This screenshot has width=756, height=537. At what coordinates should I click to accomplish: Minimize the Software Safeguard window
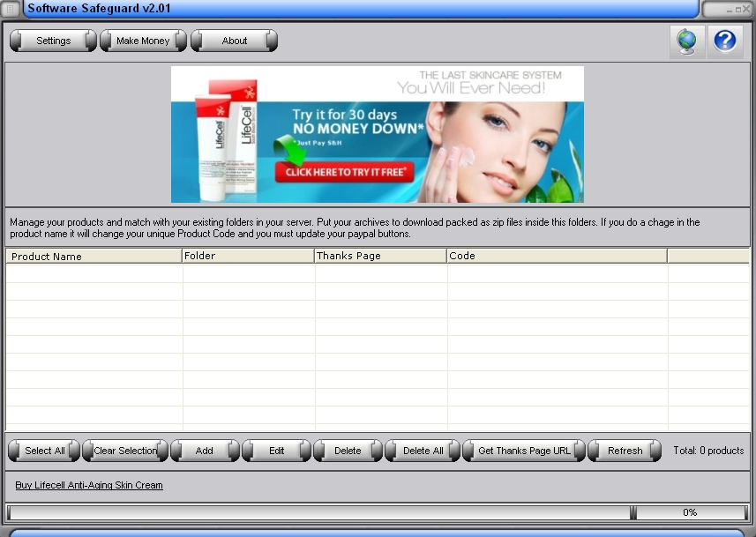pyautogui.click(x=730, y=10)
